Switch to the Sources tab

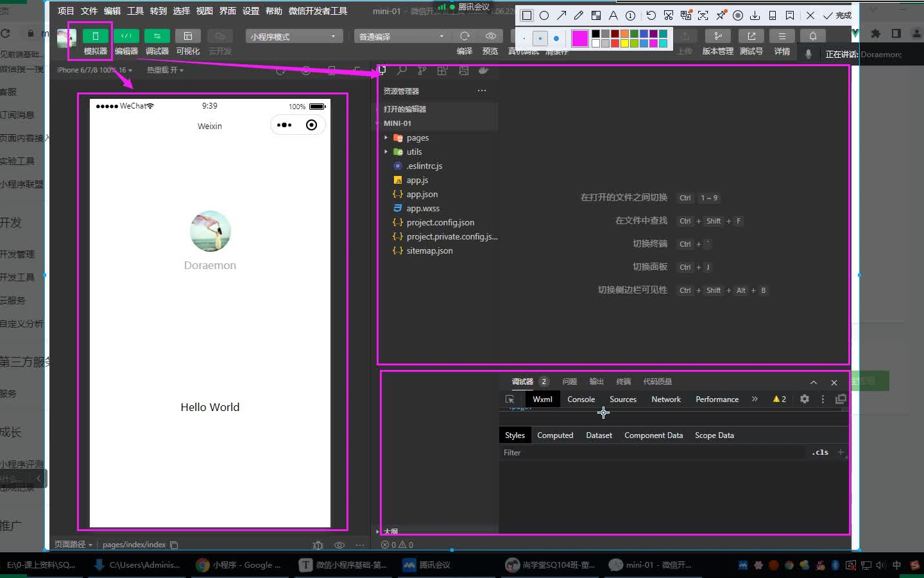[623, 399]
